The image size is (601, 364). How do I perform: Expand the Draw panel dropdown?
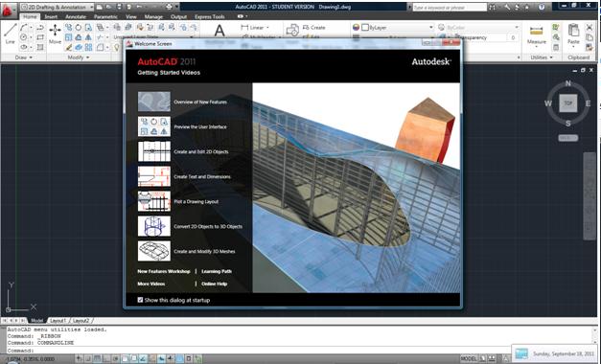click(x=24, y=57)
